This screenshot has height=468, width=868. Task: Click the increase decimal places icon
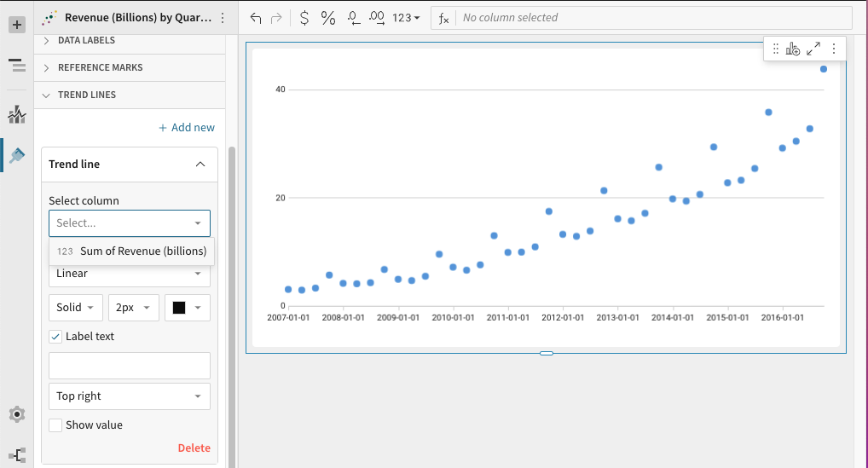coord(377,18)
